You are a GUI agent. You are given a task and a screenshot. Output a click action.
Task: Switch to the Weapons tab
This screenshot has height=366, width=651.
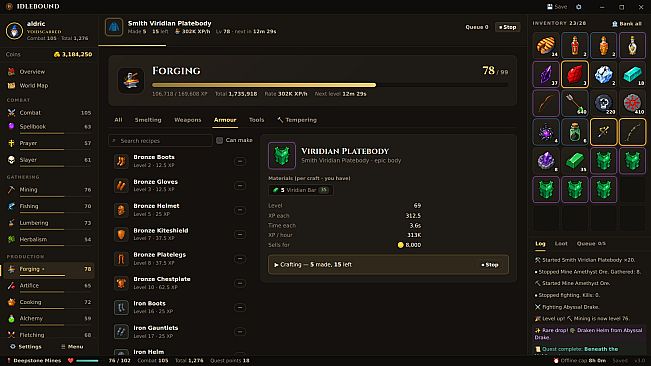[x=188, y=120]
